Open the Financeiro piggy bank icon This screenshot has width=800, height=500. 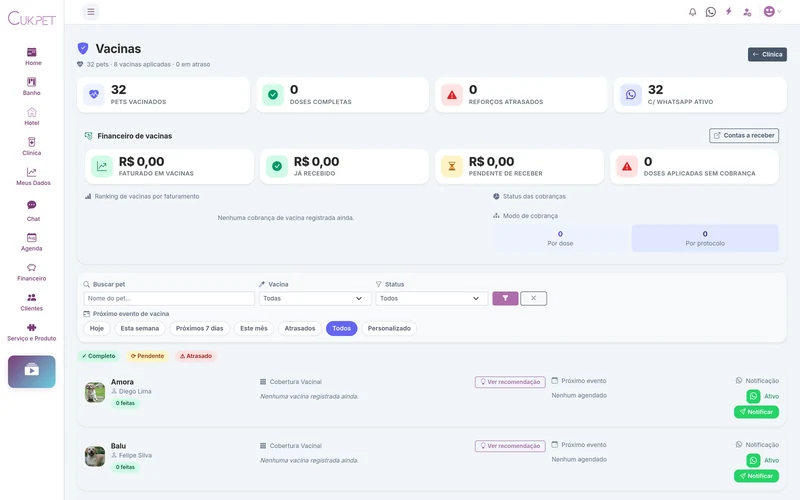[32, 267]
